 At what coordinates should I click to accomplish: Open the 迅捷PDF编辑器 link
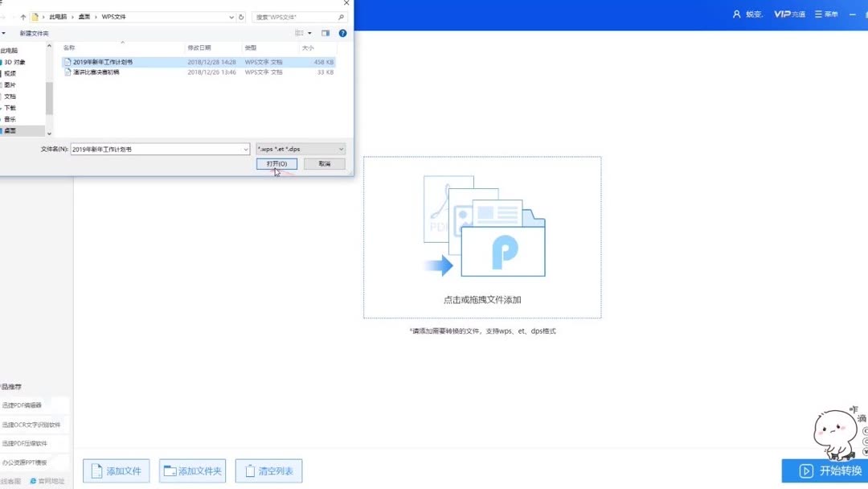[x=23, y=405]
